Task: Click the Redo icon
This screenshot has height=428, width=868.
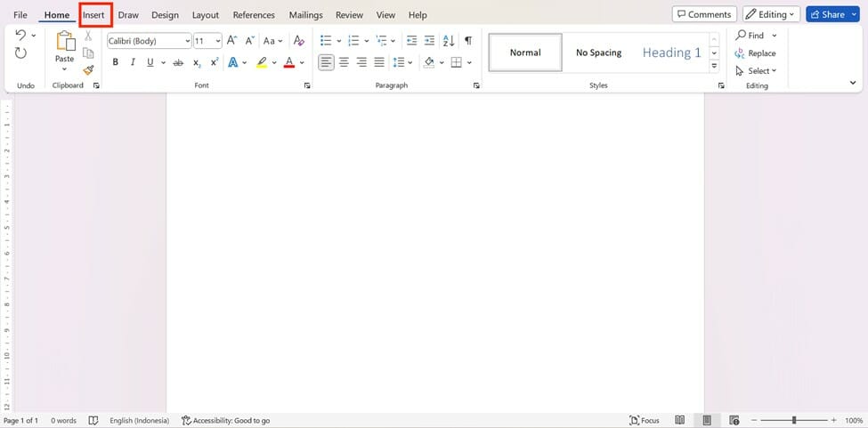Action: pos(20,53)
